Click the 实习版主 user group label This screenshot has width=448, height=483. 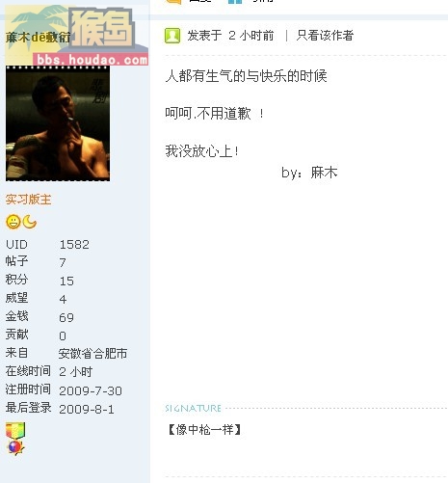(x=28, y=200)
